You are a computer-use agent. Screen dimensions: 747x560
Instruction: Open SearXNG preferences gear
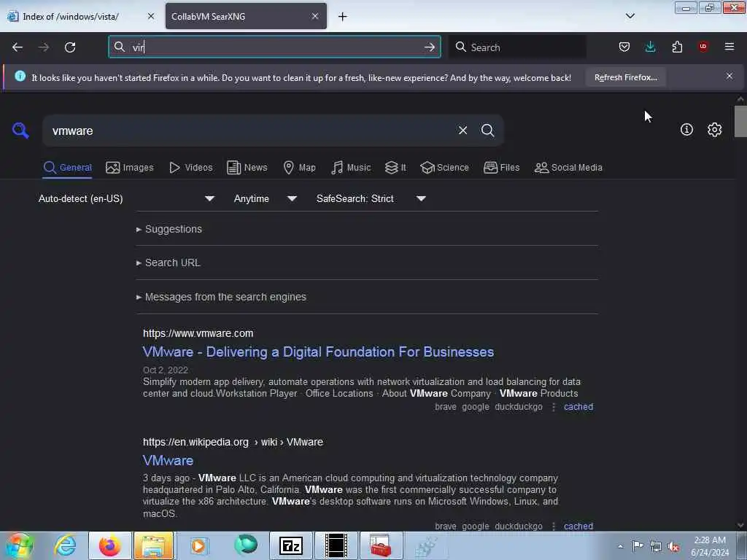pyautogui.click(x=715, y=130)
